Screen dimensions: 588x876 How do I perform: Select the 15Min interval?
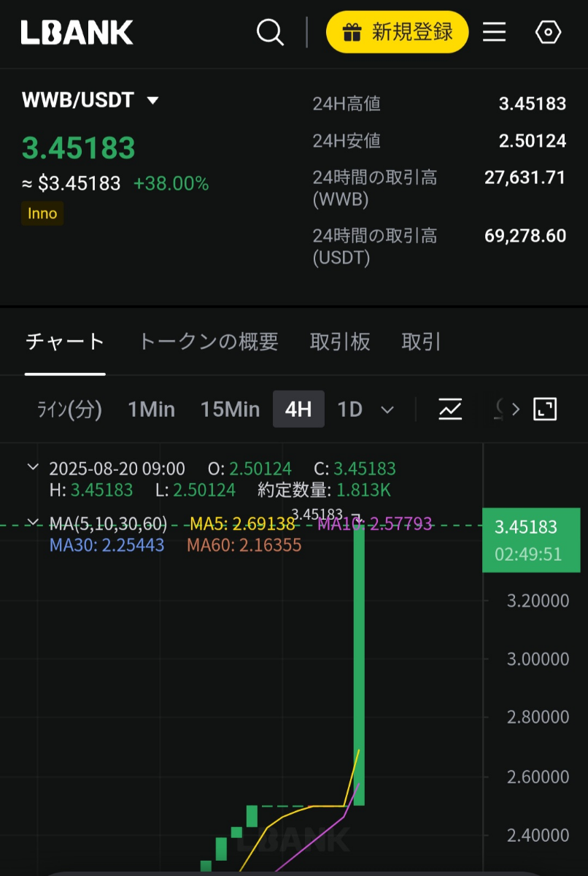pyautogui.click(x=230, y=410)
